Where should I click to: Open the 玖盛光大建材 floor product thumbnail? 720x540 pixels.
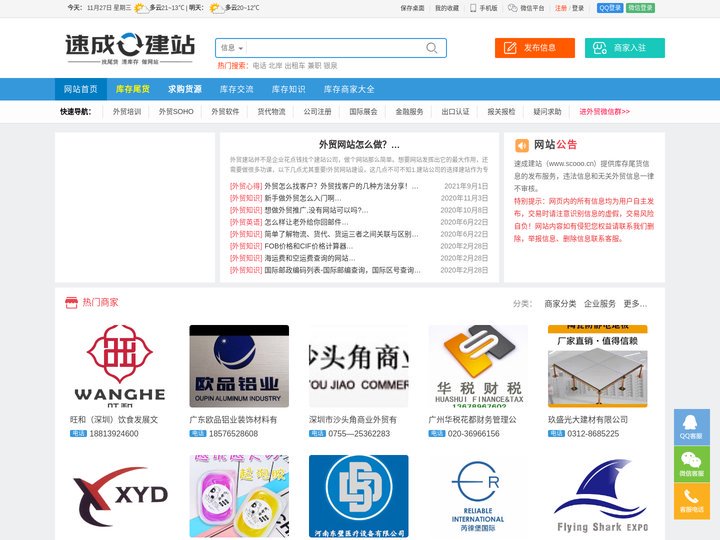597,366
